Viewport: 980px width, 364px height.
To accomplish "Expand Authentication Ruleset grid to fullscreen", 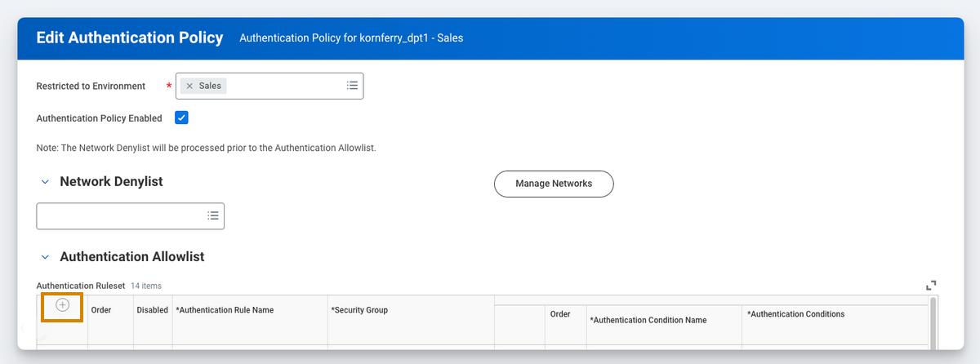I will (x=931, y=285).
